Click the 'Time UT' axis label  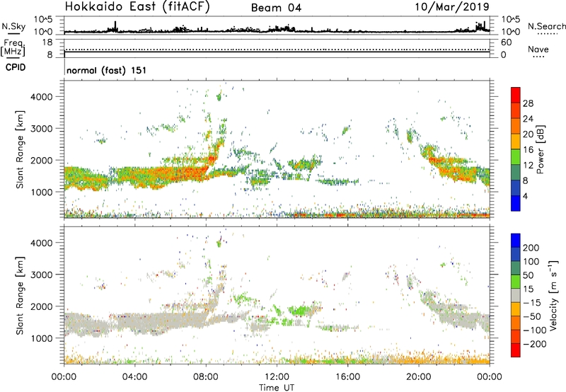click(277, 387)
